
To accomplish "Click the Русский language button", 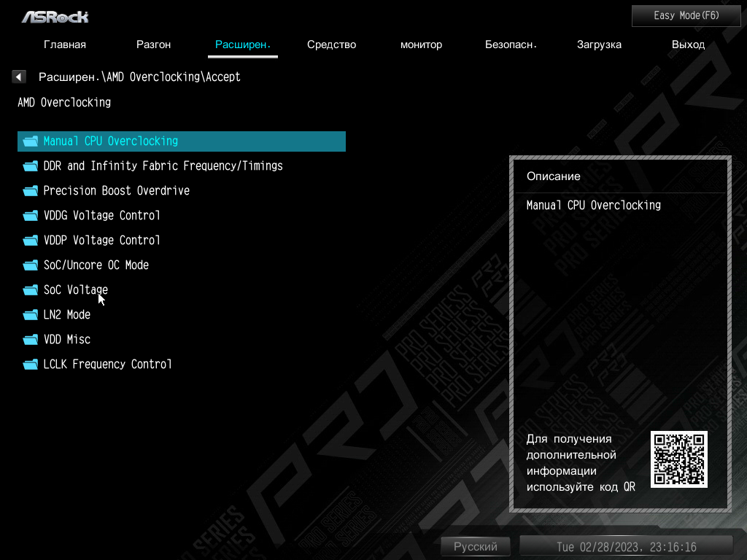I will point(476,546).
